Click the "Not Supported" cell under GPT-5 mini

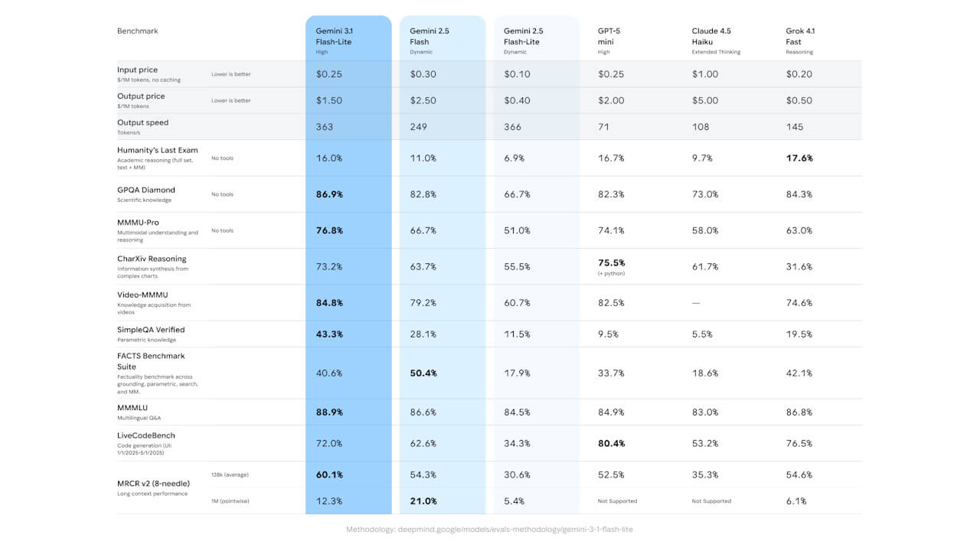[617, 501]
